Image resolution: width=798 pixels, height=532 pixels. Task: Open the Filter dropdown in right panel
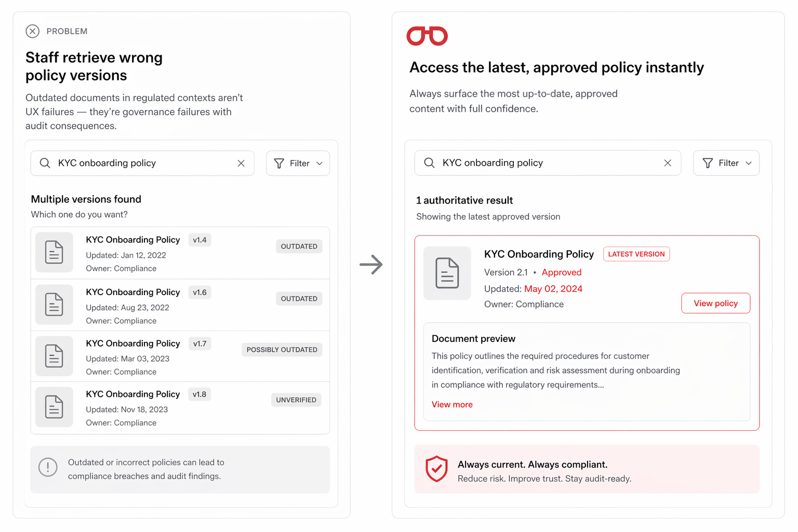coord(726,163)
